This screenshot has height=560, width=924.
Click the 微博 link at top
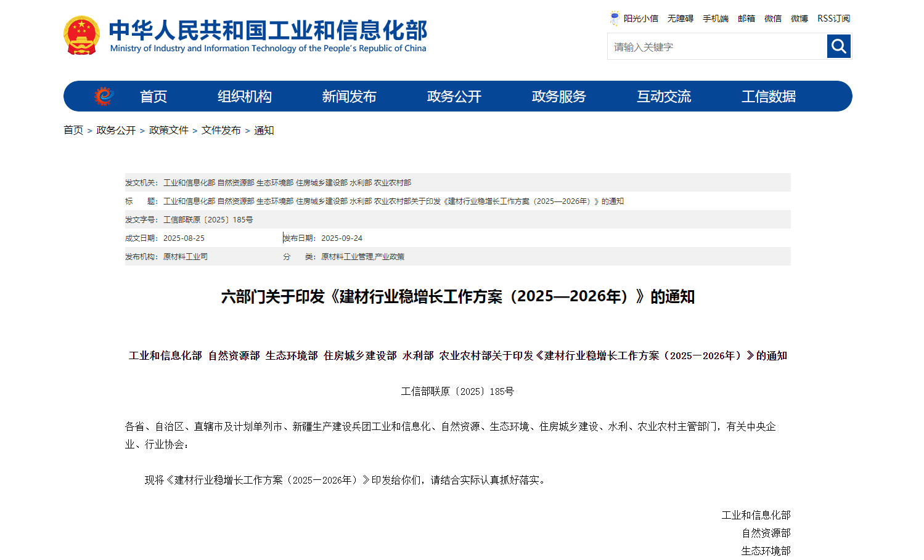[799, 18]
